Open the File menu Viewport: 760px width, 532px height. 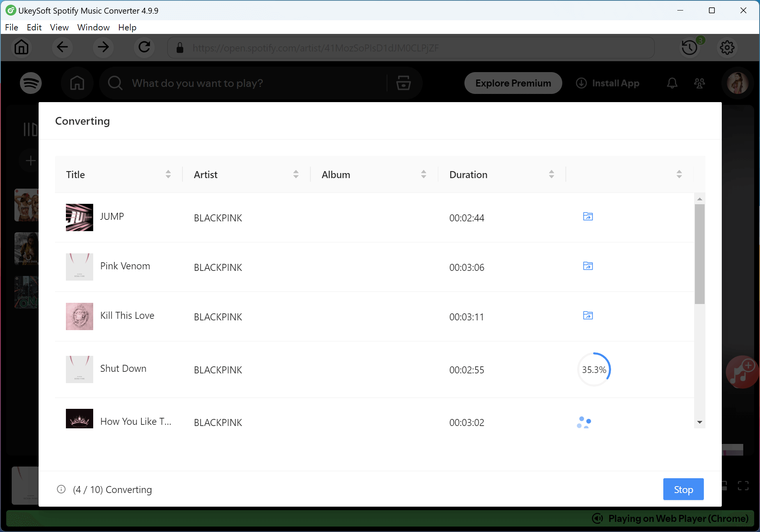11,27
